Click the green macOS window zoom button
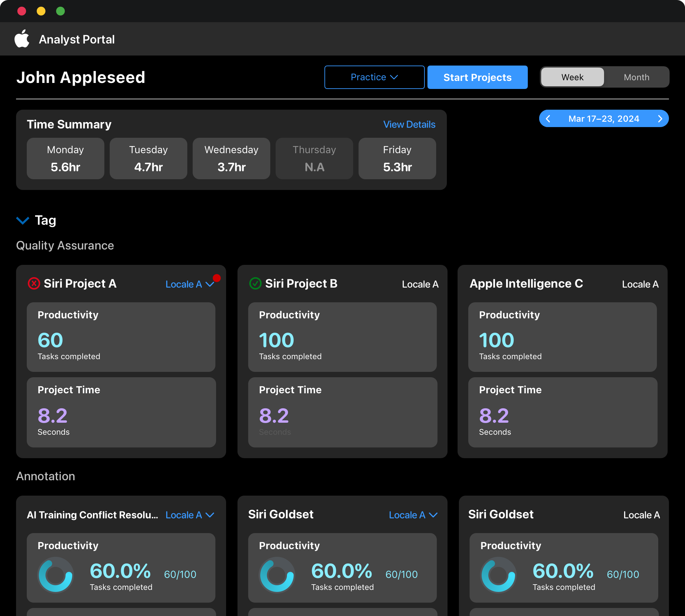685x616 pixels. point(61,11)
